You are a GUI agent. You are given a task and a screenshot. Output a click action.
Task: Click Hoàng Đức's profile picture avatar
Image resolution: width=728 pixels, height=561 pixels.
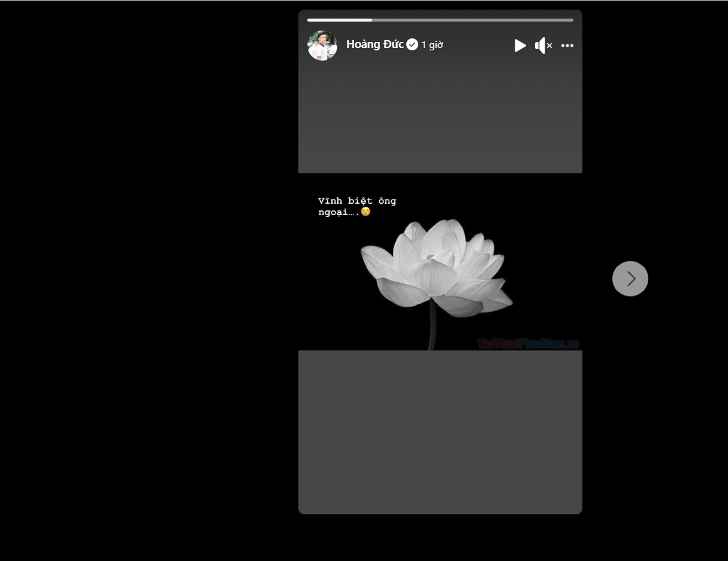(322, 46)
